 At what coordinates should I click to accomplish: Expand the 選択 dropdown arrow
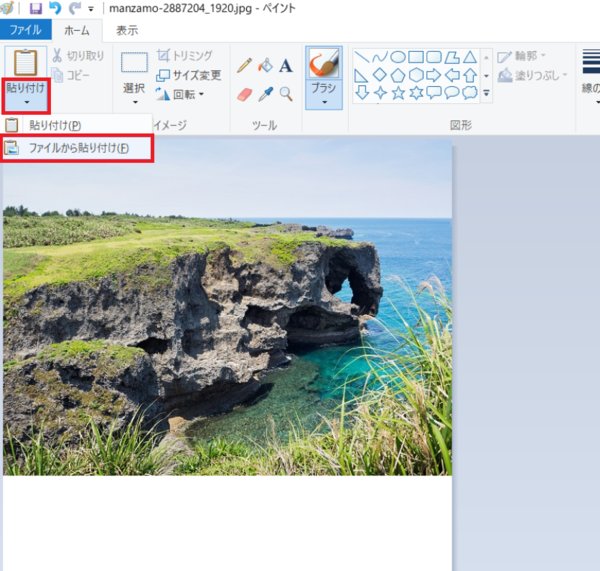click(135, 102)
